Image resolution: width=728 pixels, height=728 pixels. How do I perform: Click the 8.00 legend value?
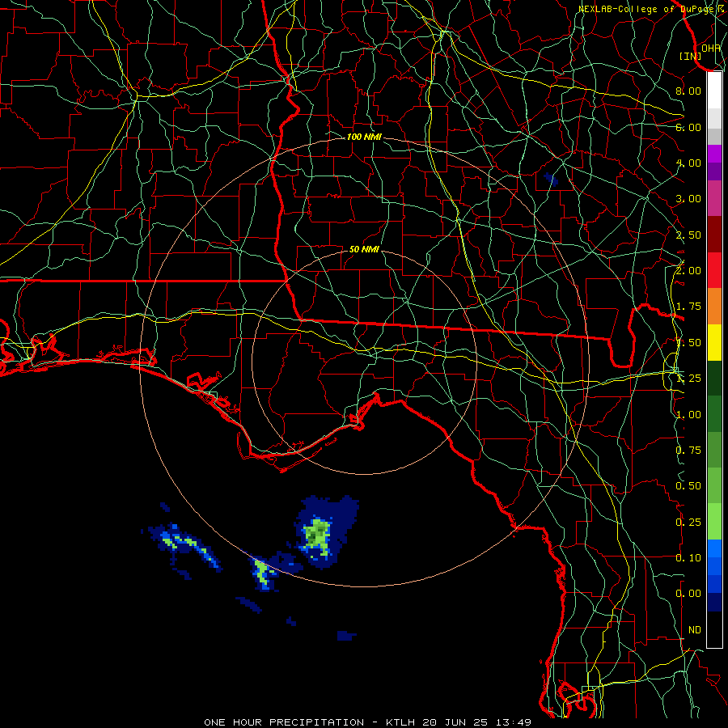click(688, 91)
